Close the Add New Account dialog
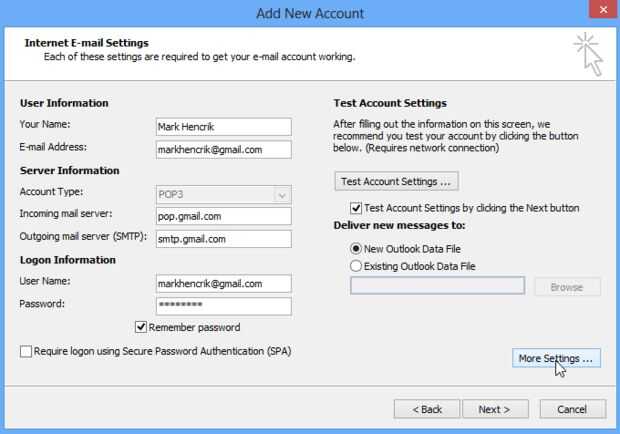This screenshot has width=620, height=434. point(597,13)
